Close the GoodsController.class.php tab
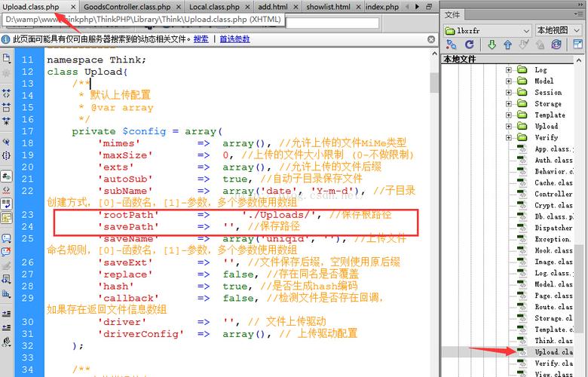The image size is (588, 377). coord(178,7)
